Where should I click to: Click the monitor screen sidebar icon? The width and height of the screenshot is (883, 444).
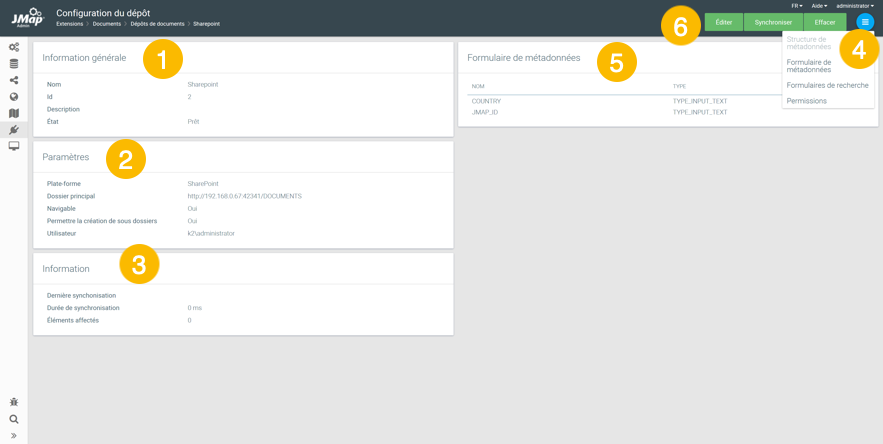[14, 146]
